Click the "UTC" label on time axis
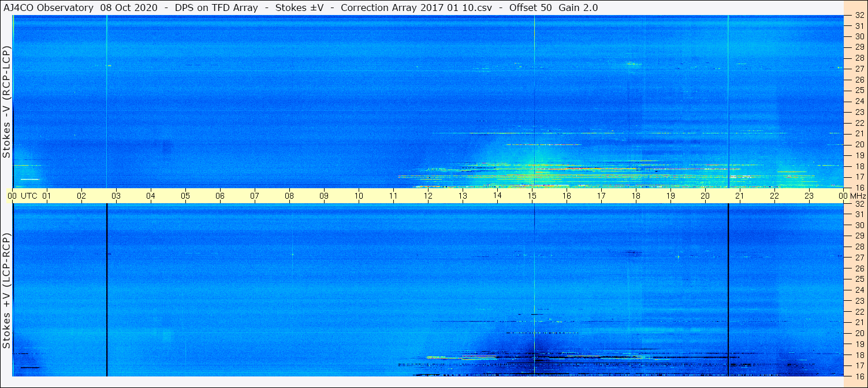 [x=29, y=196]
